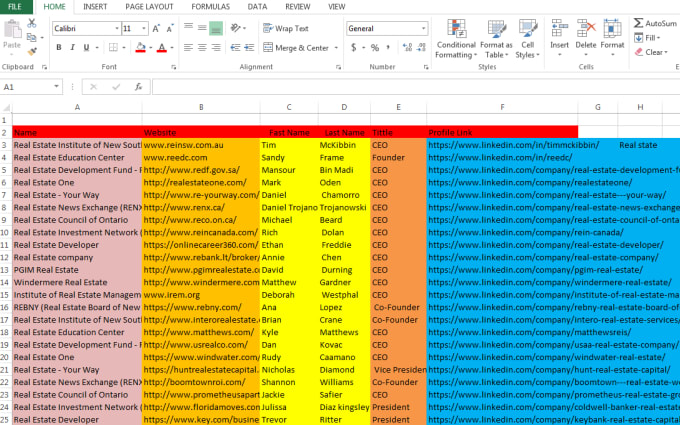The width and height of the screenshot is (680, 425).
Task: Toggle Italic formatting
Action: pos(72,48)
